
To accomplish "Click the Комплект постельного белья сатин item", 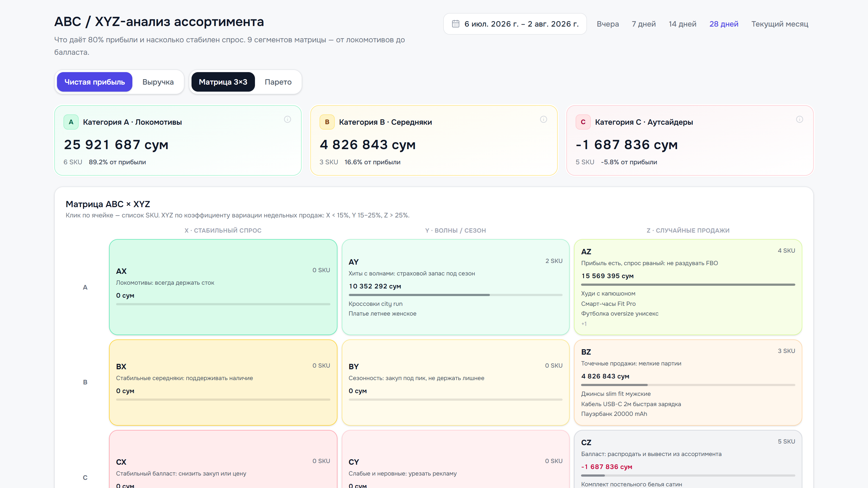I will 631,484.
